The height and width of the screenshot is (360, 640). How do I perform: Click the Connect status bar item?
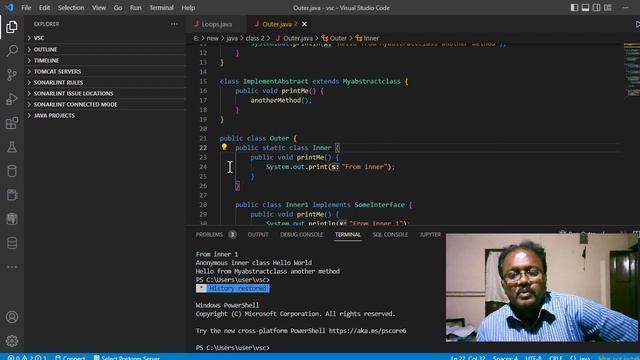click(70, 357)
